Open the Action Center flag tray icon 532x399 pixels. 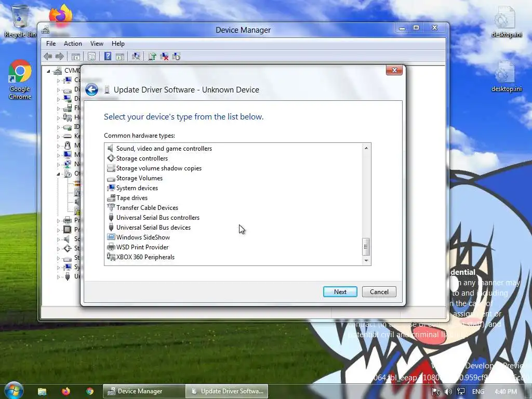(436, 392)
